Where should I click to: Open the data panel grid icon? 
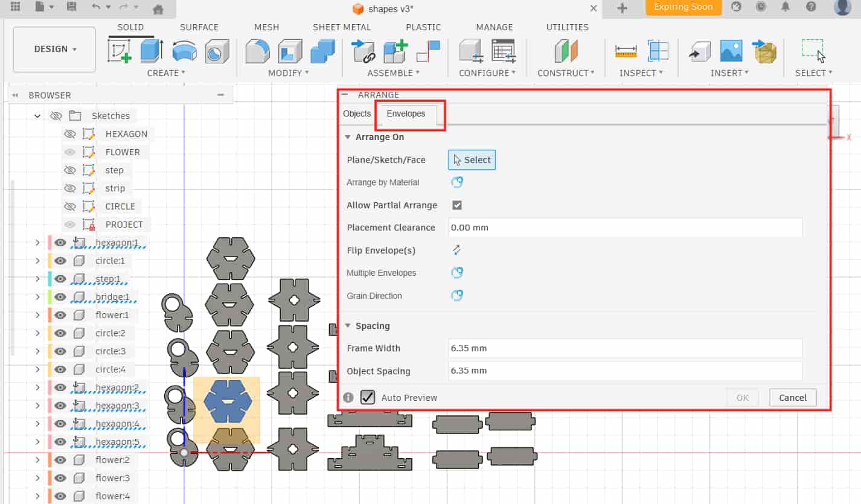click(x=15, y=7)
